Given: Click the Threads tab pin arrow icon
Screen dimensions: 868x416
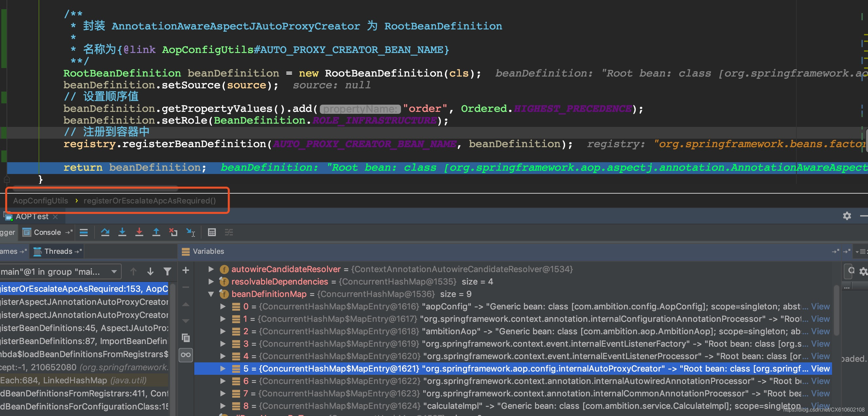Looking at the screenshot, I should (78, 251).
